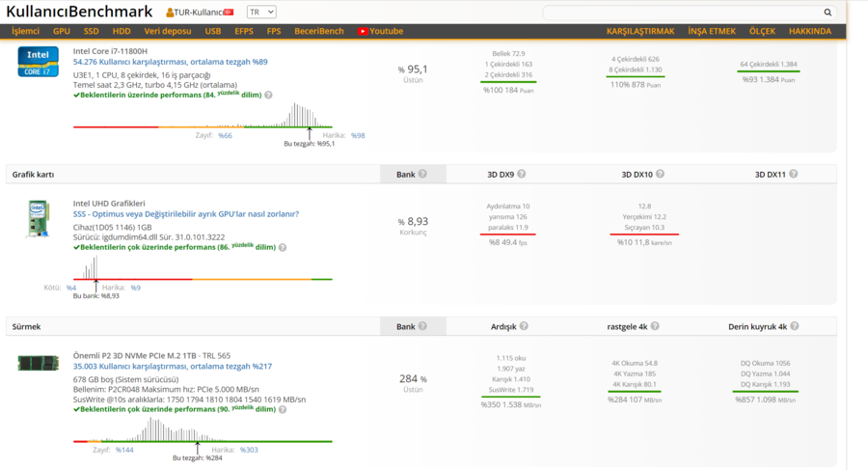
Task: Click the Intel UHD graphics card image
Action: [39, 219]
